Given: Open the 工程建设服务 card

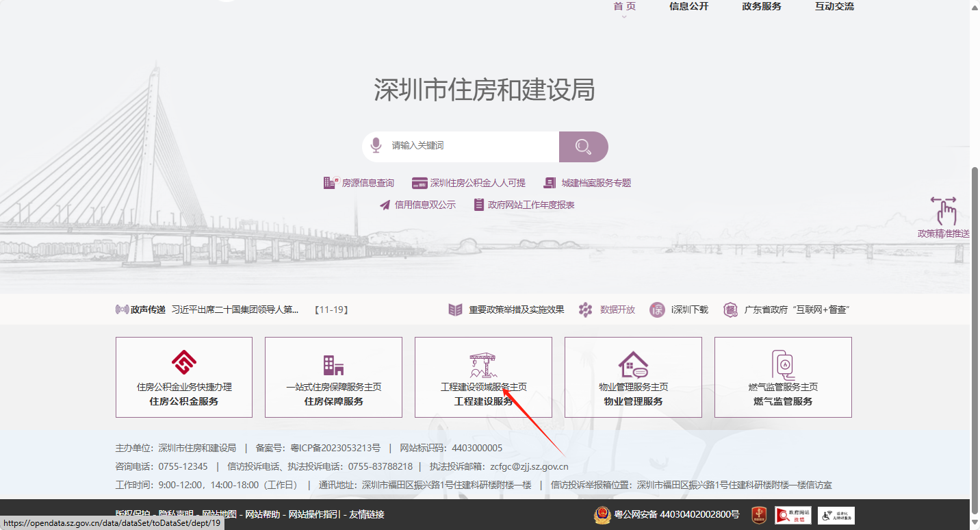Looking at the screenshot, I should click(x=483, y=377).
